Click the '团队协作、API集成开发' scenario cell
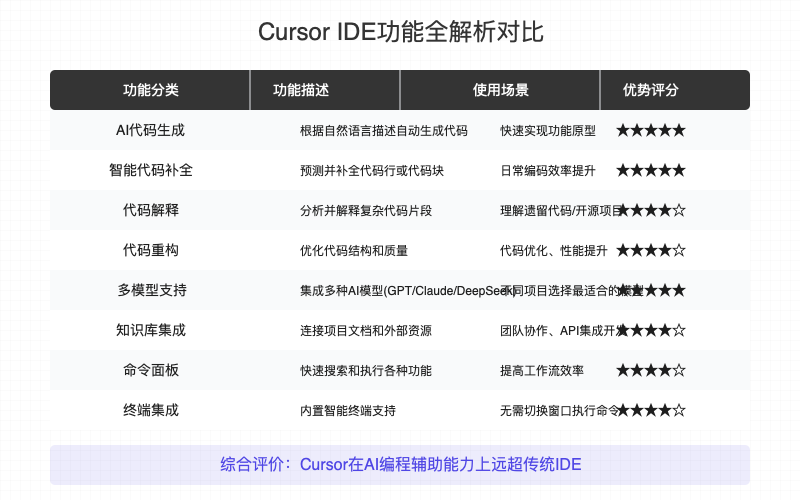This screenshot has height=500, width=800. 564,331
